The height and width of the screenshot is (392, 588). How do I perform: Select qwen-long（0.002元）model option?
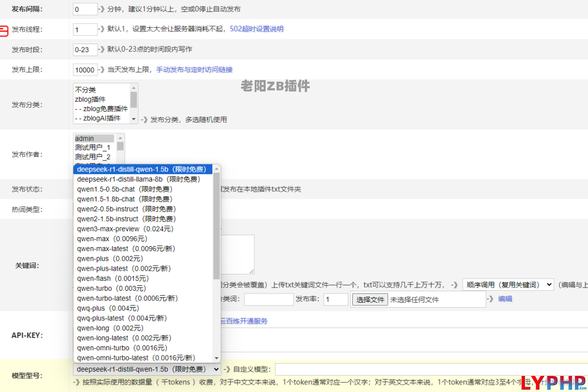(143, 328)
